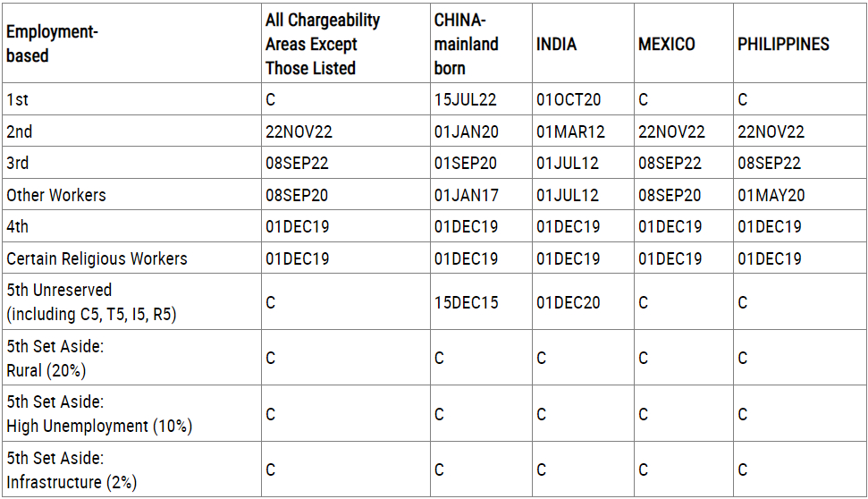Select the 'Certain Religious Workers' row label
The image size is (868, 499).
tap(97, 258)
